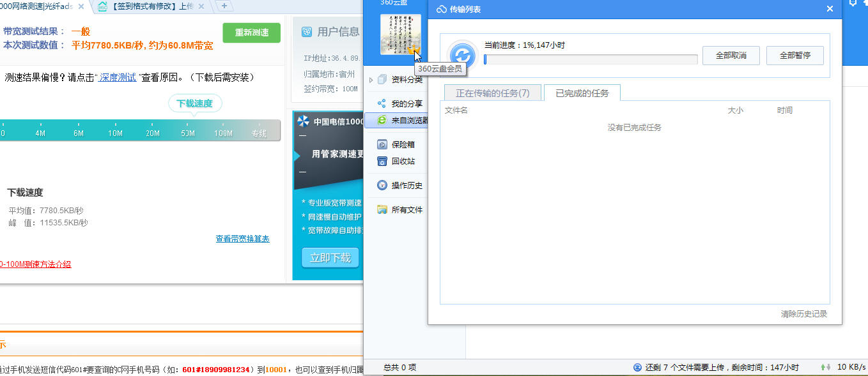Click the 还剩 7 个文件需要上传 status
This screenshot has height=376, width=868.
point(722,367)
